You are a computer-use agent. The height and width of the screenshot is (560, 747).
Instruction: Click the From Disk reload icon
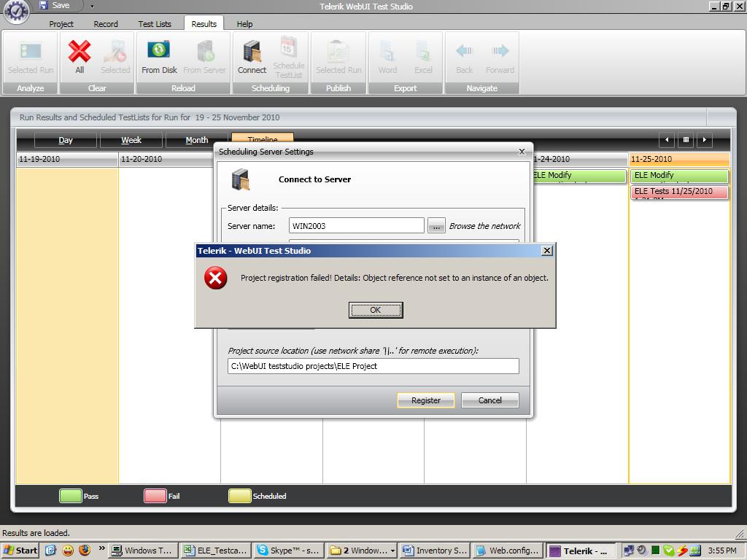click(158, 50)
